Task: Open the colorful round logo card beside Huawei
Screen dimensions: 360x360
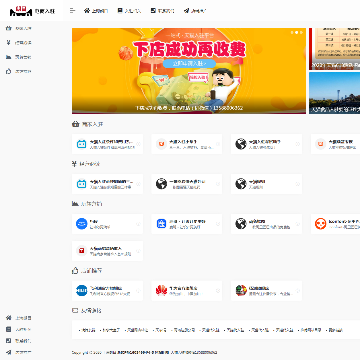Action: coord(266,291)
